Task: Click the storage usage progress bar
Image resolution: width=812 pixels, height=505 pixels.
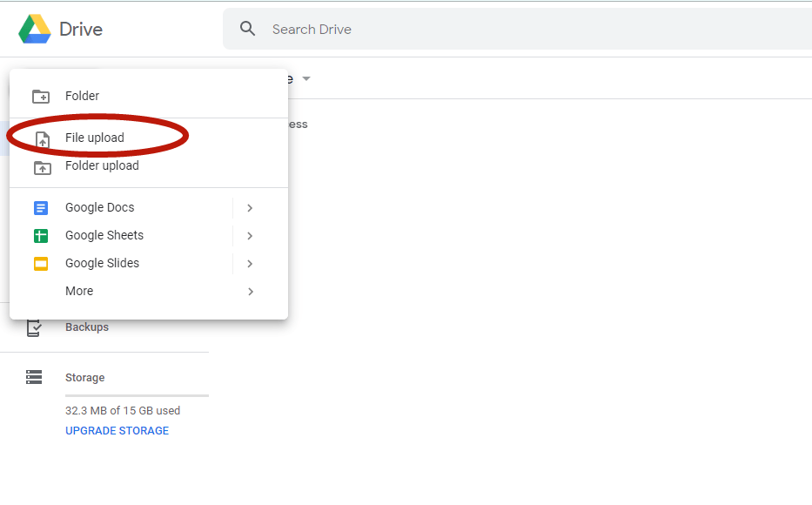Action: click(x=137, y=395)
